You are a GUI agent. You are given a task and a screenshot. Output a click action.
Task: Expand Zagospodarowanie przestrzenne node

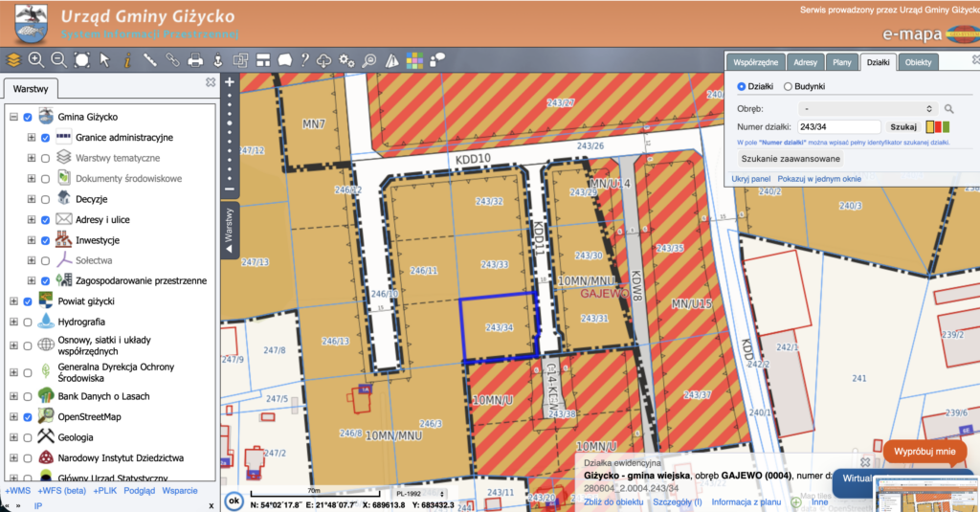(32, 280)
